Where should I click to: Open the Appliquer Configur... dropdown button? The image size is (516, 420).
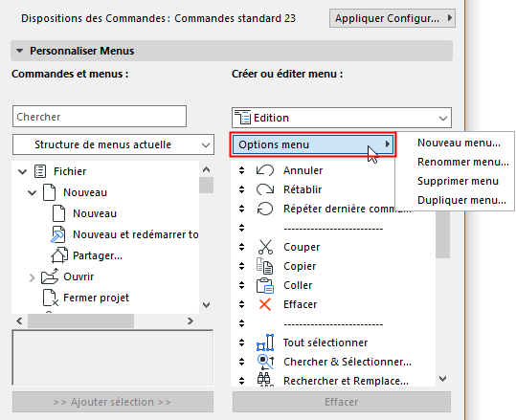[393, 18]
